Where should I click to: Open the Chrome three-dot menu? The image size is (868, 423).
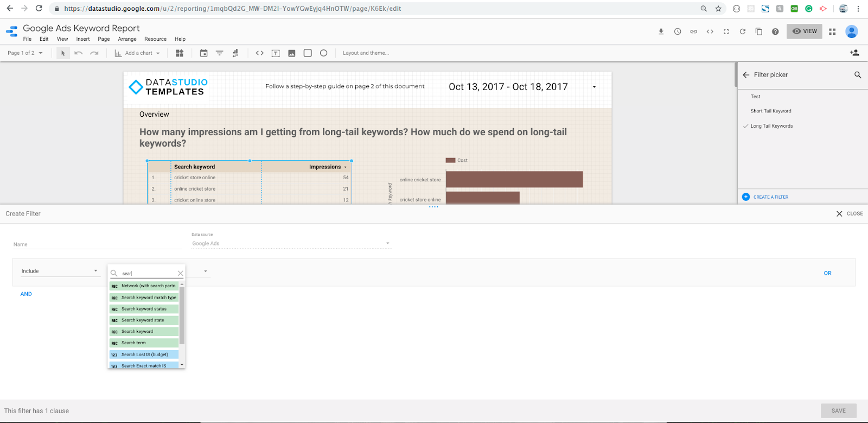click(x=858, y=9)
